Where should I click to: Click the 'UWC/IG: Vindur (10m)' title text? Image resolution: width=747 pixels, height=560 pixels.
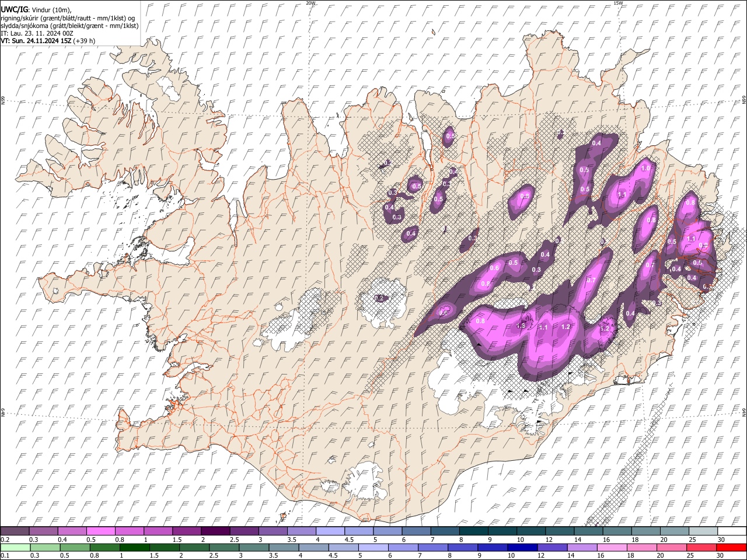[36, 10]
